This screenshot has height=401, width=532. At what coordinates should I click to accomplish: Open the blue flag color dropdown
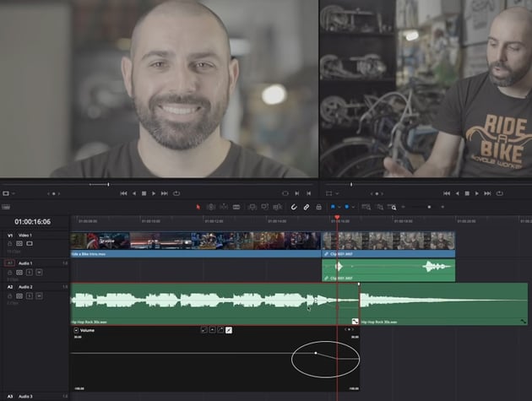click(338, 207)
